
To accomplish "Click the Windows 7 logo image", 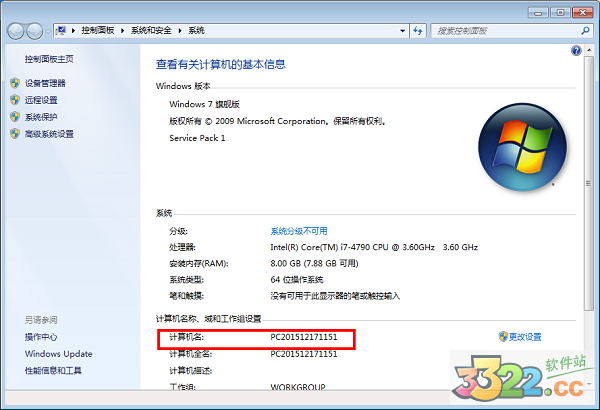I will (523, 147).
